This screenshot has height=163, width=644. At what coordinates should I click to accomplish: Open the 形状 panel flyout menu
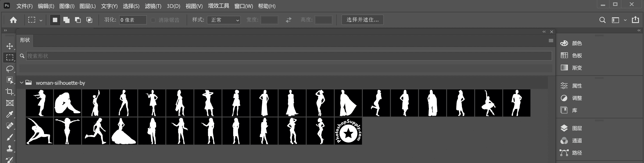coord(551,41)
